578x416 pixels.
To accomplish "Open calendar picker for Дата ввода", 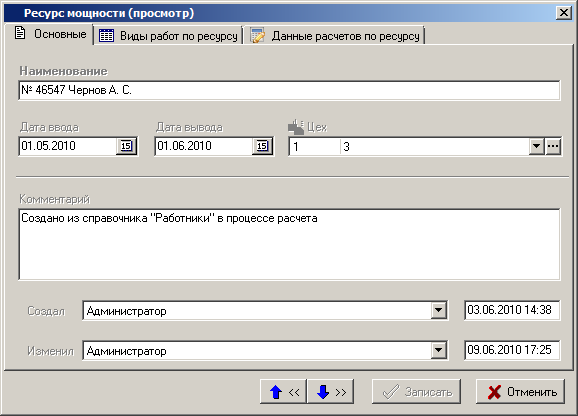I will (126, 146).
